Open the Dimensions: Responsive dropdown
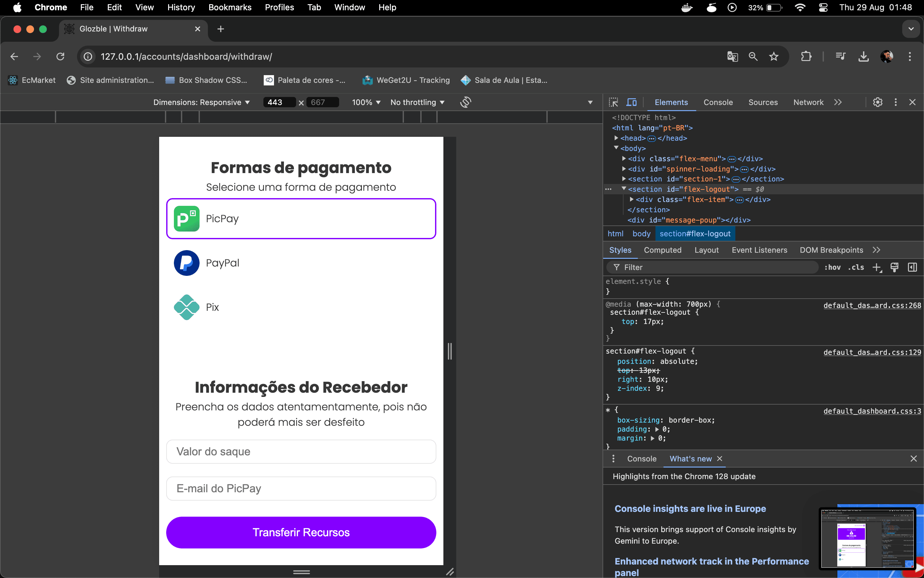The height and width of the screenshot is (578, 924). (x=201, y=102)
